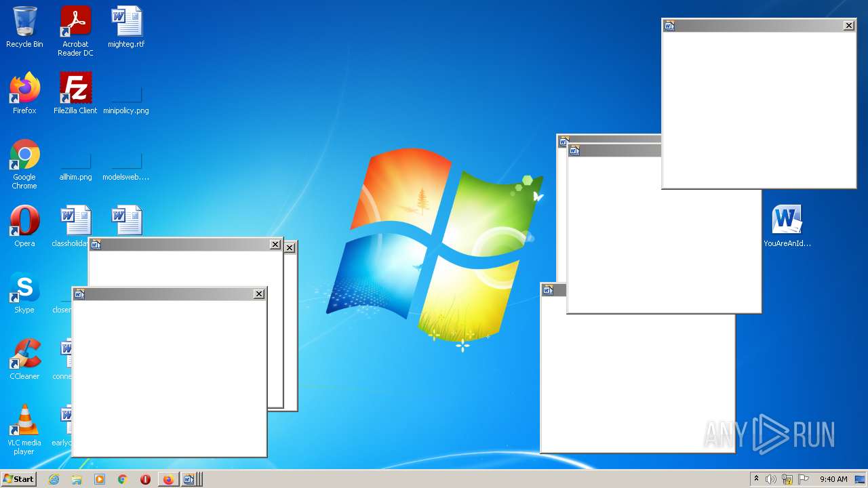Select the conne Word document on desktop

coord(63,359)
